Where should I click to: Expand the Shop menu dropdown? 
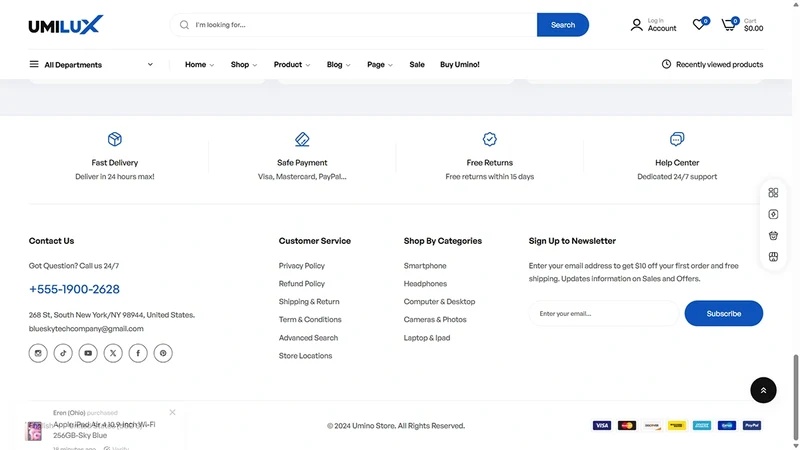pos(244,65)
